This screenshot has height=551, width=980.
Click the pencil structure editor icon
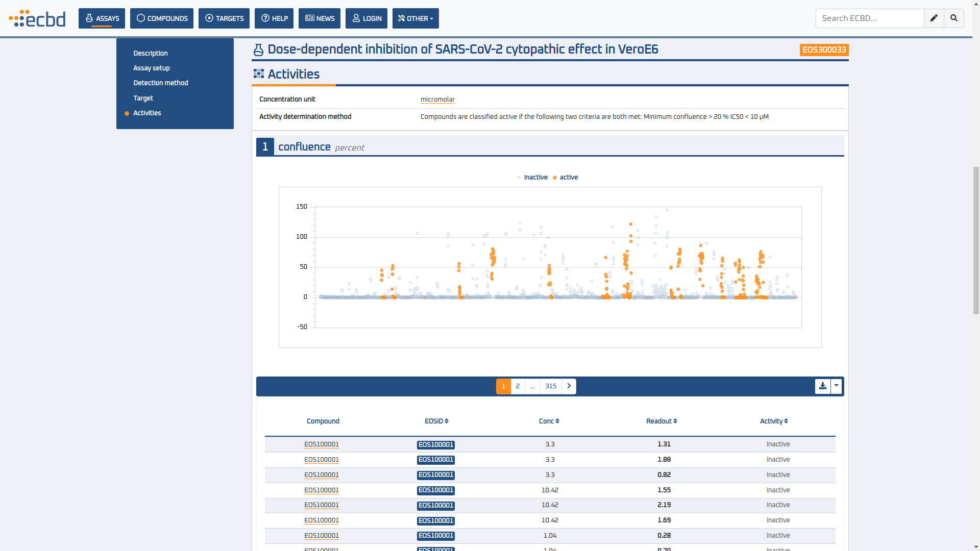click(934, 18)
